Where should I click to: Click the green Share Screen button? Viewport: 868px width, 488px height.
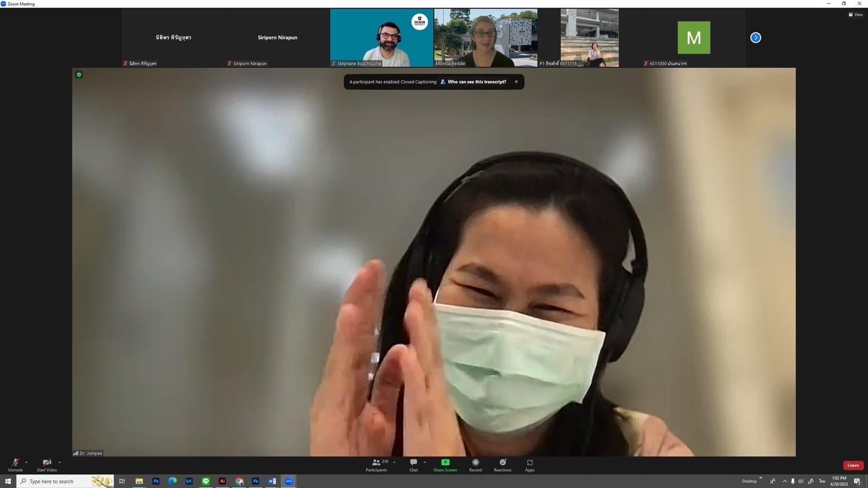click(445, 465)
